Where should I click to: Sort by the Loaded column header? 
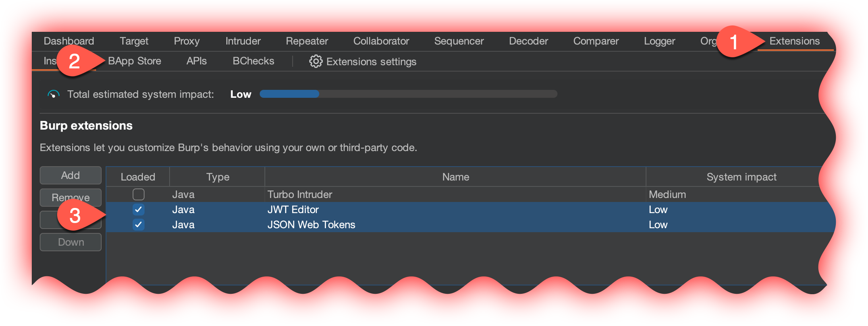tap(138, 177)
